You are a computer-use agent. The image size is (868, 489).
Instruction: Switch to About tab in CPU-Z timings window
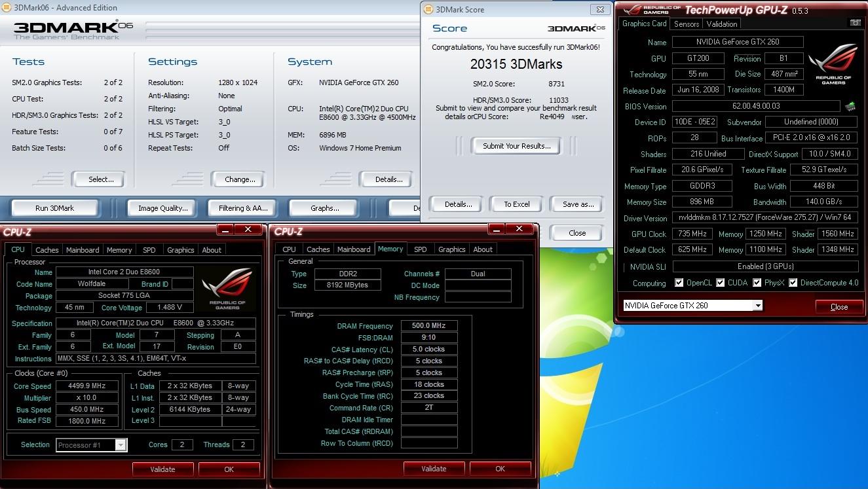point(483,249)
